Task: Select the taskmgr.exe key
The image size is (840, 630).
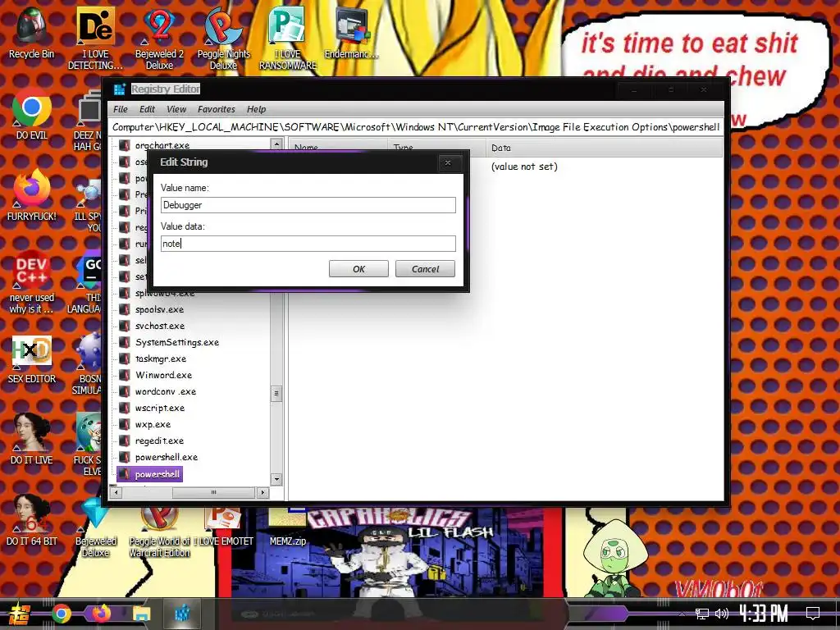Action: [x=161, y=359]
